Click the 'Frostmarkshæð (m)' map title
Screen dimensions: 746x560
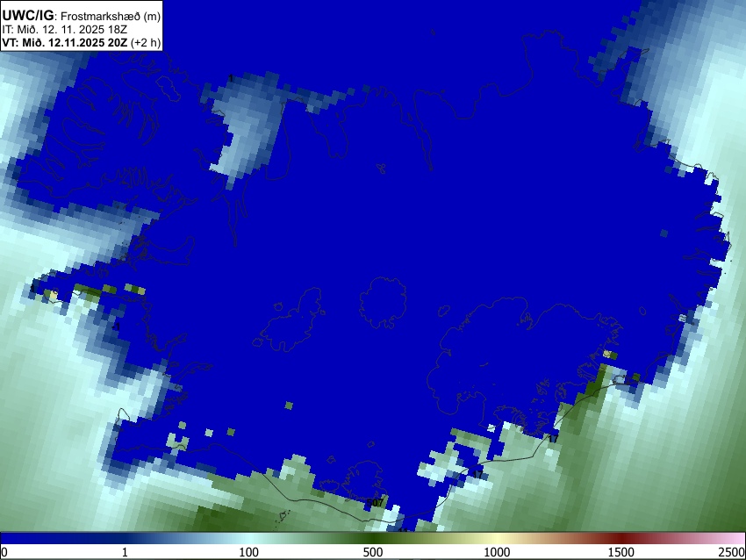[x=111, y=17]
